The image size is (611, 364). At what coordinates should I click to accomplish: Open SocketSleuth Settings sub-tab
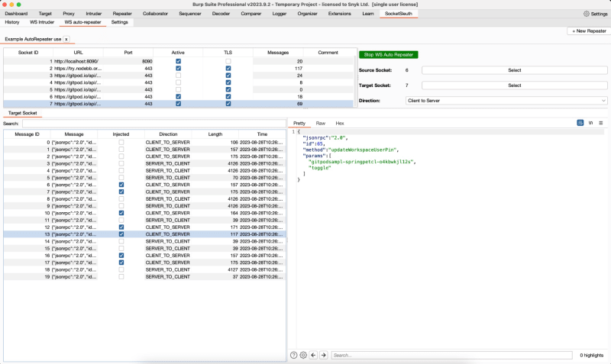point(120,22)
